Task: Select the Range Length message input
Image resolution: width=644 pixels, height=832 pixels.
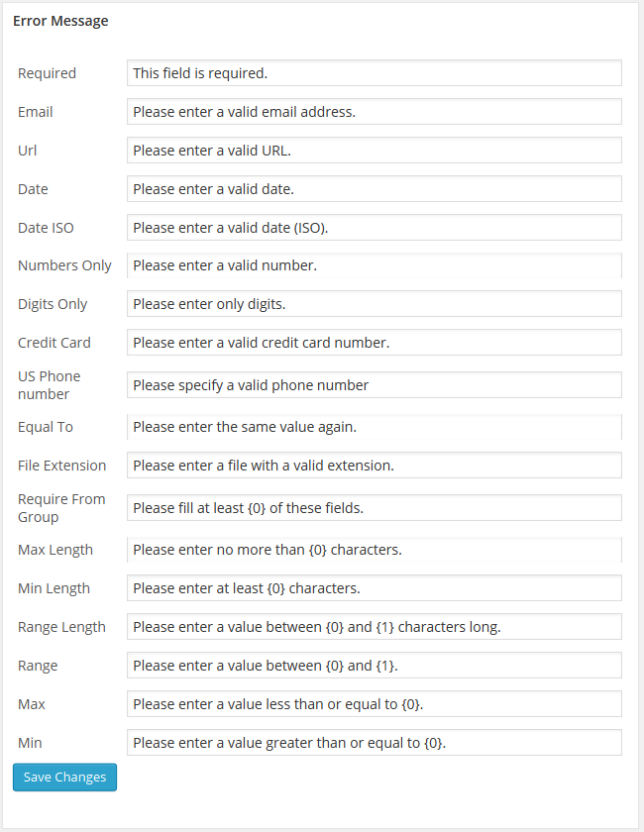Action: click(x=374, y=627)
